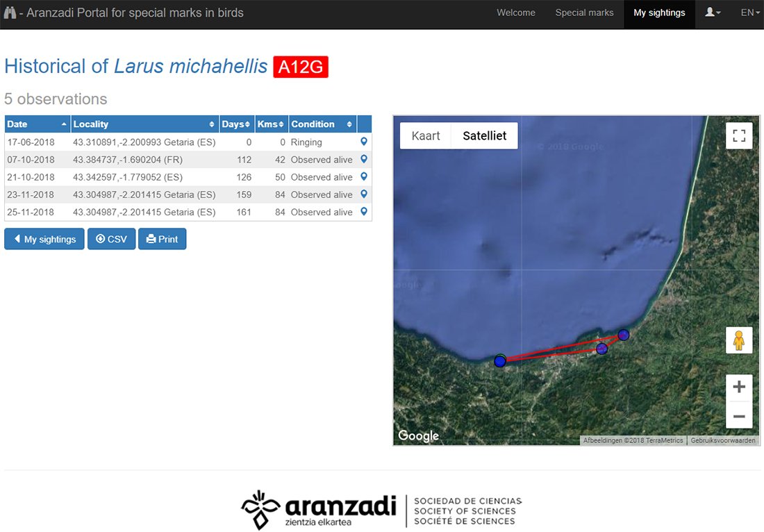The height and width of the screenshot is (532, 764).
Task: Open the EN language dropdown
Action: (749, 13)
